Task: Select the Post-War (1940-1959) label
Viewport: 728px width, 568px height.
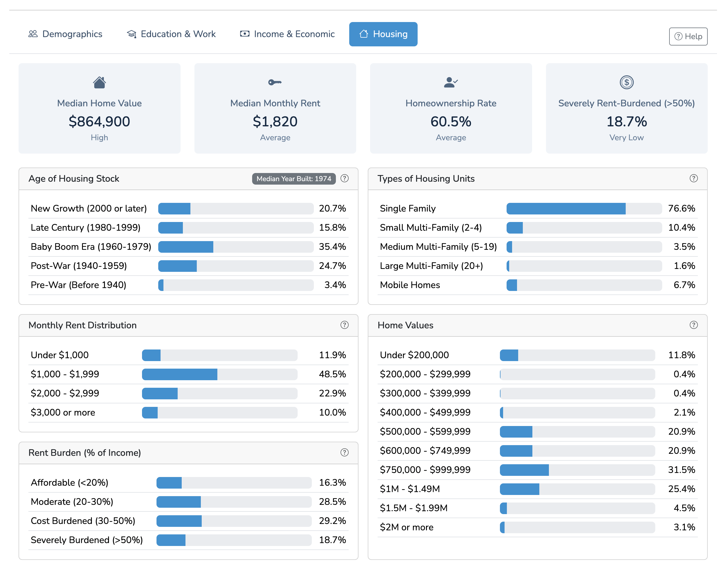Action: tap(79, 266)
